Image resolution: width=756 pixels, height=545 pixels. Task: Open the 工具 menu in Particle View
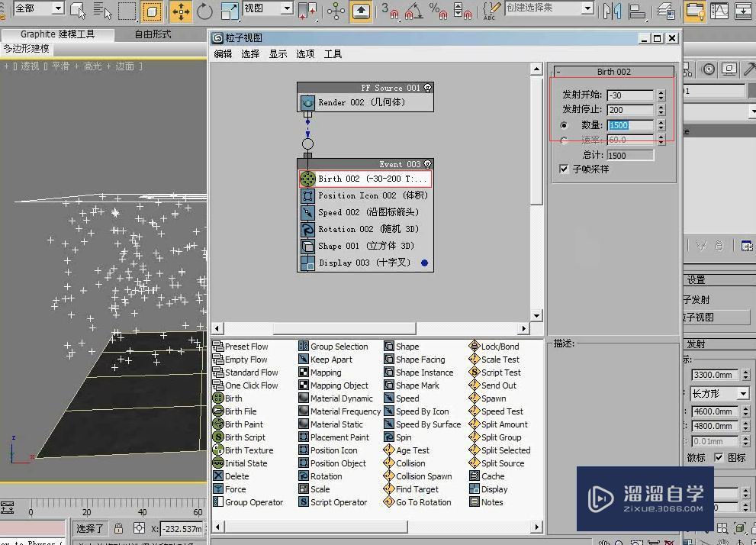pyautogui.click(x=333, y=54)
